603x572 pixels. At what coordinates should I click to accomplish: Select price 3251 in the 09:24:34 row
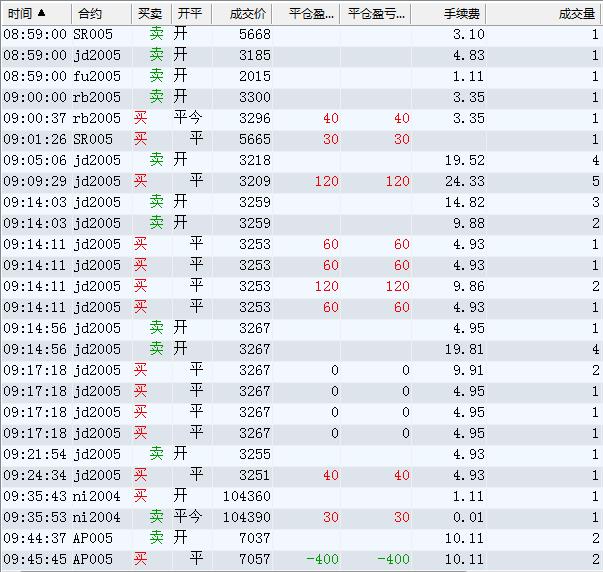[255, 475]
